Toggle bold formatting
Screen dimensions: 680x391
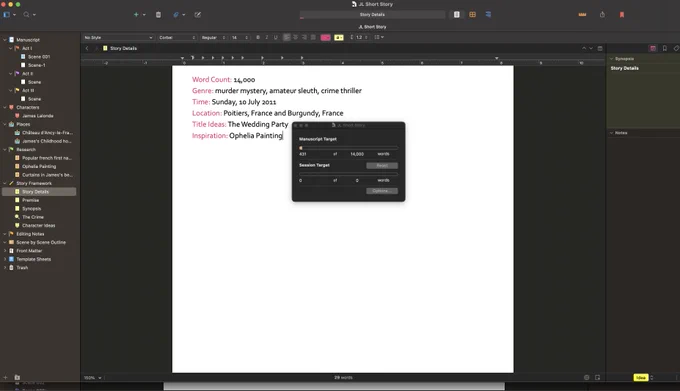(258, 38)
